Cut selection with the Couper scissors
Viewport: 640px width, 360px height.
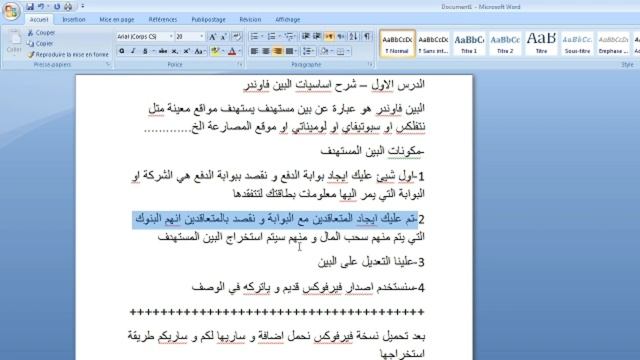coord(41,33)
